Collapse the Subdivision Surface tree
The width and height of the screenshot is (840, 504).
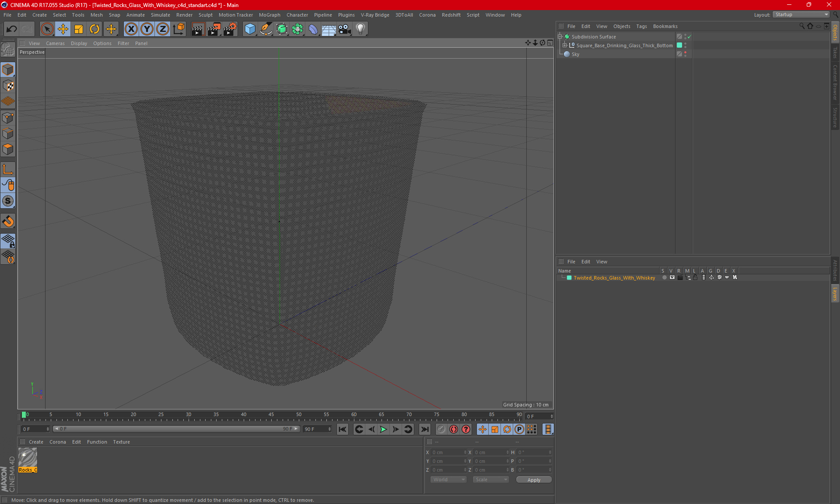tap(560, 37)
